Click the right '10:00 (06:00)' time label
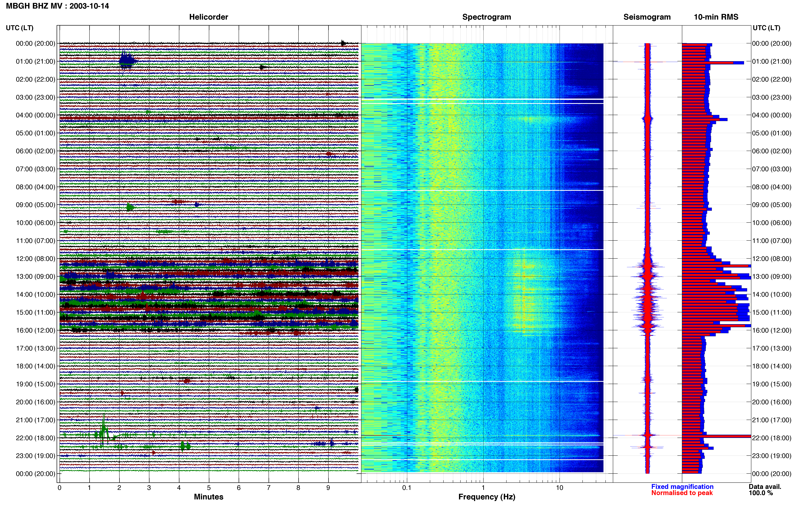 (772, 223)
